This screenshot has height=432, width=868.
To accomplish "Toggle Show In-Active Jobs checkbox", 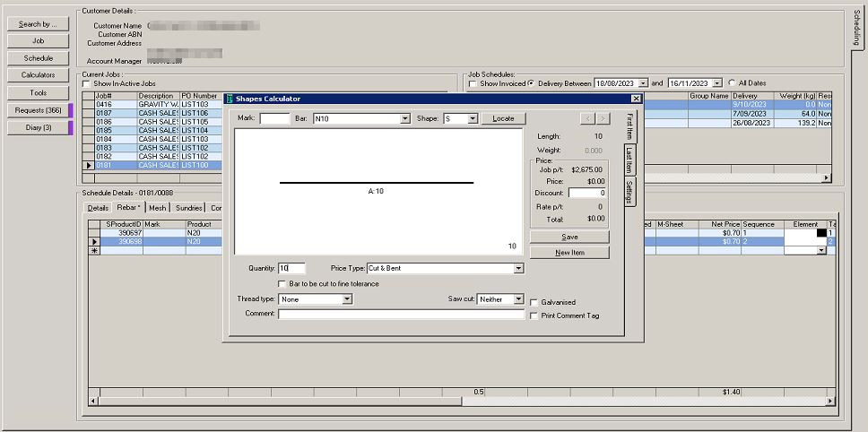I will pyautogui.click(x=86, y=83).
